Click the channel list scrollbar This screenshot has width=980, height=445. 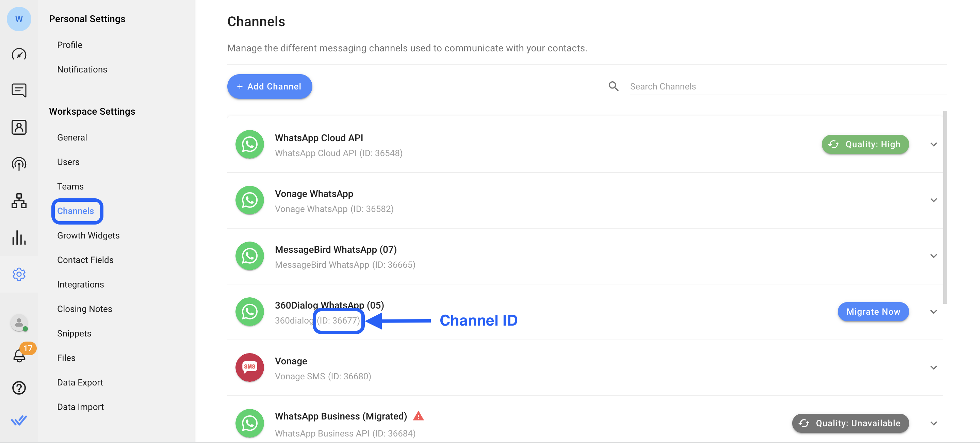[x=945, y=208]
